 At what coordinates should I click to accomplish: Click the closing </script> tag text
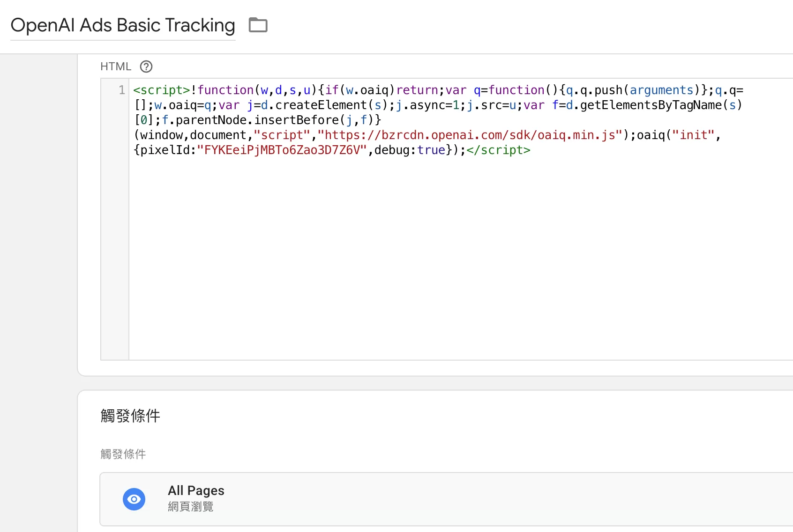click(498, 150)
